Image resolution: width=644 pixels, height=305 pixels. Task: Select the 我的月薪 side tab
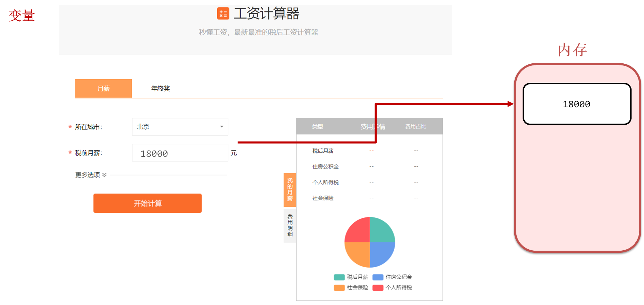point(290,190)
